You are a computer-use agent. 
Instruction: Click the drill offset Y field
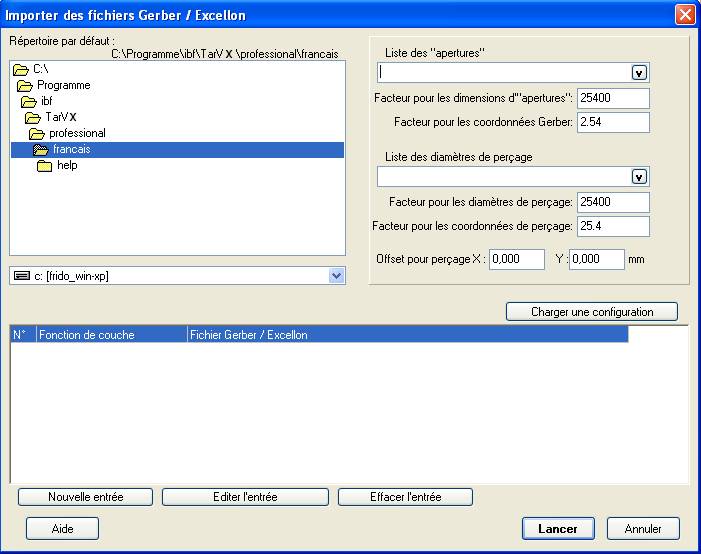(x=596, y=259)
